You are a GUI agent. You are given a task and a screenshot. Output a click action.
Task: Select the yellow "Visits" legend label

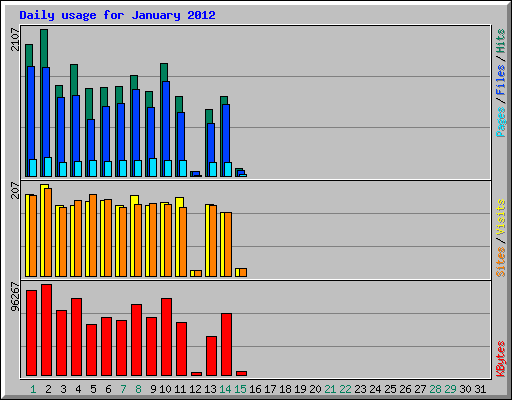click(x=501, y=217)
